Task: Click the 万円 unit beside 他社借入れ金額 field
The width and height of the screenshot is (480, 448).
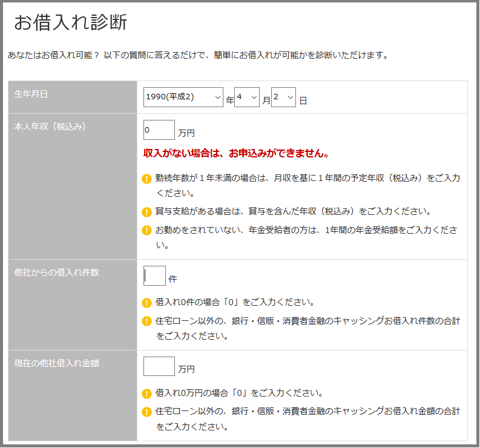Action: coord(186,369)
